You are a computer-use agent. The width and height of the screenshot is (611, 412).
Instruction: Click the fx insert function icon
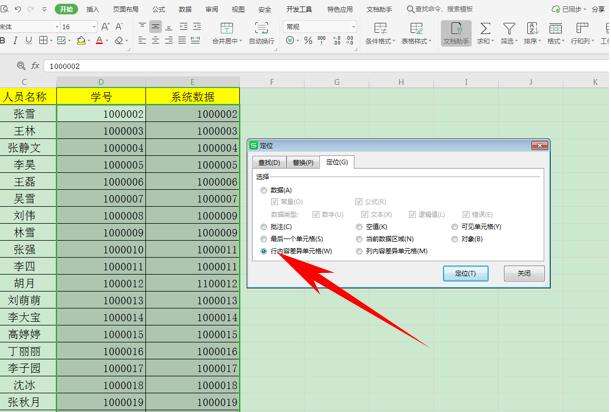(x=35, y=66)
